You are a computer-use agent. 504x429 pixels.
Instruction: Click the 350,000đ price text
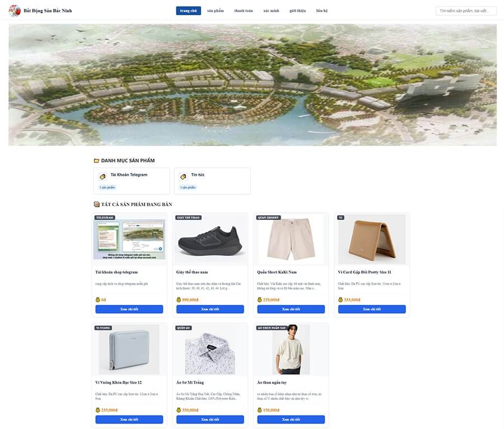[x=190, y=410]
